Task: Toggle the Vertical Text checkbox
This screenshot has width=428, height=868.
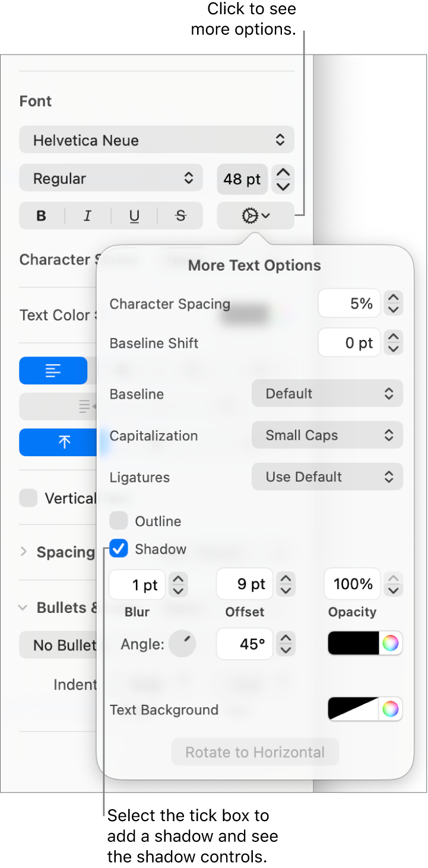Action: tap(28, 498)
